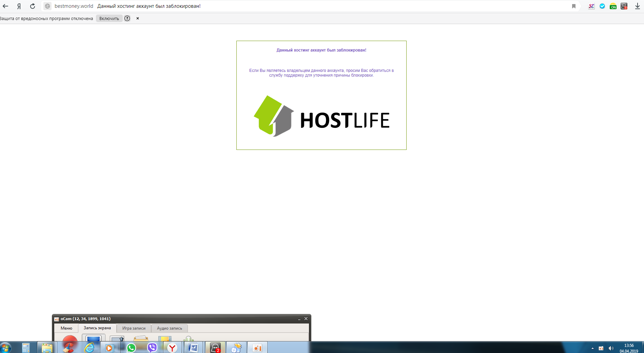Click the site info globe icon
Image resolution: width=644 pixels, height=353 pixels.
click(x=47, y=6)
